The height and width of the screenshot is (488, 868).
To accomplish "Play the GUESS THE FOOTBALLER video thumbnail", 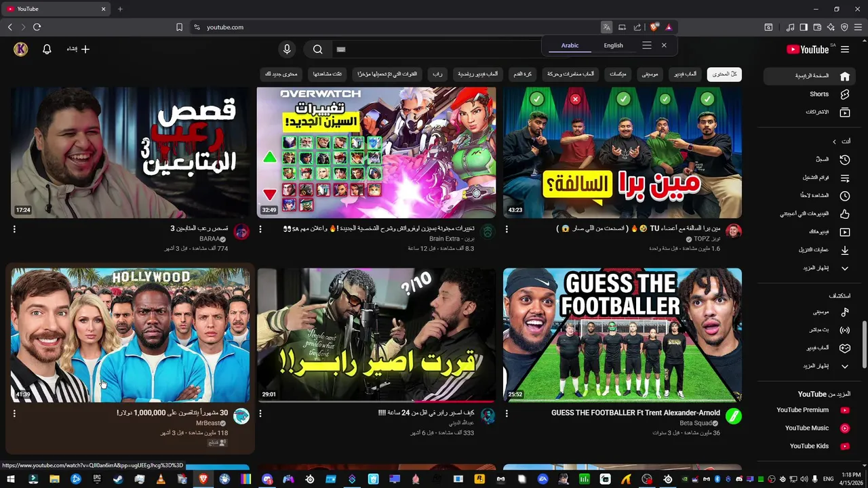I will [x=623, y=335].
